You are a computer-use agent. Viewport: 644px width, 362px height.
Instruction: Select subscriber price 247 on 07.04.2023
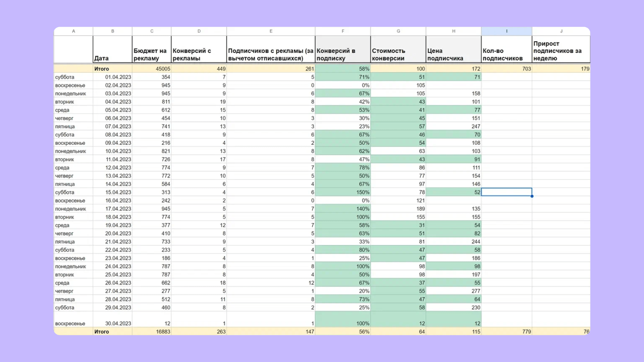454,126
